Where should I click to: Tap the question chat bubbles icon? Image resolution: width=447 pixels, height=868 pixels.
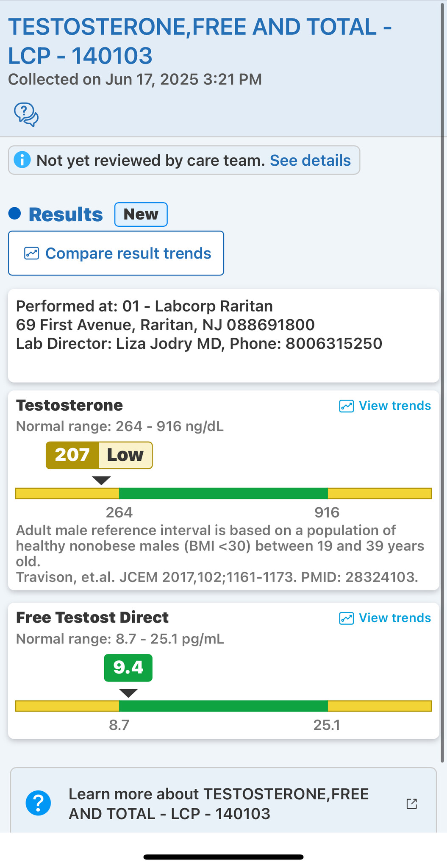(x=26, y=114)
